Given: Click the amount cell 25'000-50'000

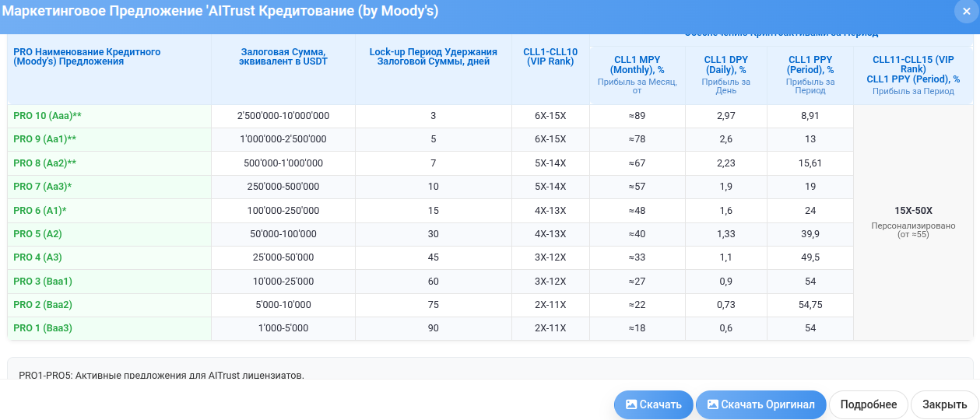Looking at the screenshot, I should tap(283, 257).
